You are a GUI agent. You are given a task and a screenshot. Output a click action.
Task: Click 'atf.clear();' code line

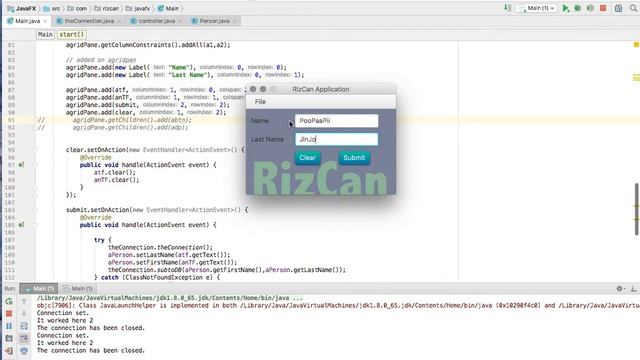pyautogui.click(x=114, y=172)
